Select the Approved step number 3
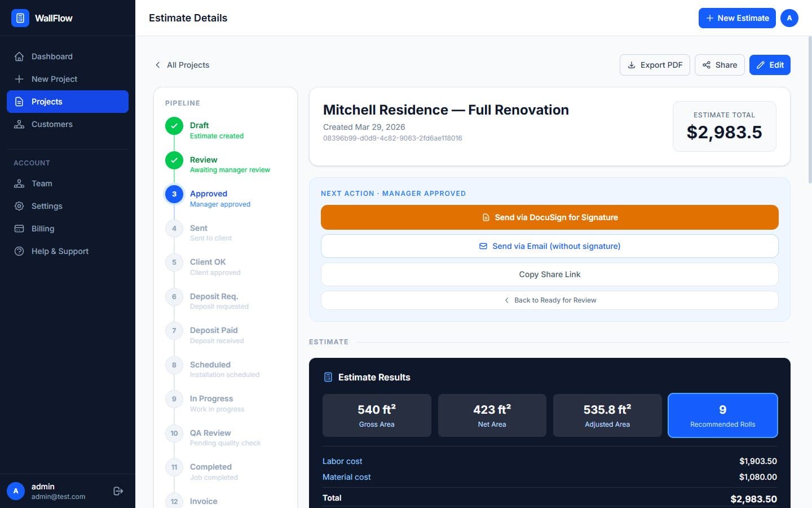The width and height of the screenshot is (812, 508). pyautogui.click(x=174, y=194)
